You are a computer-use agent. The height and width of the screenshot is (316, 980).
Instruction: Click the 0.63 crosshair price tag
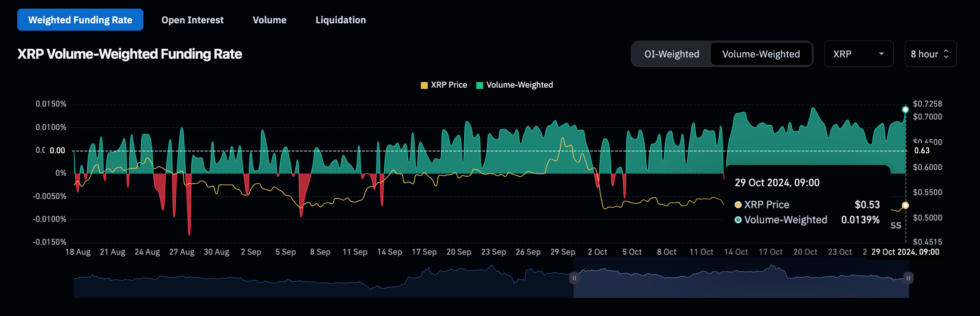tap(922, 151)
